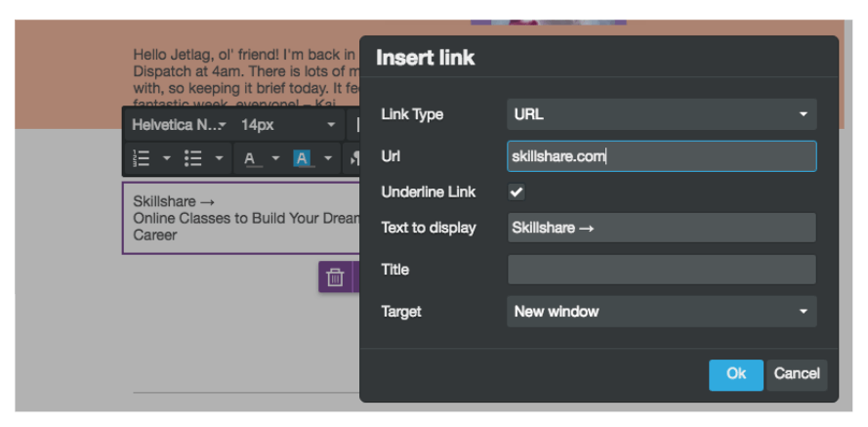Open the Link Type dropdown
Screen dimensions: 868x427
pos(661,114)
